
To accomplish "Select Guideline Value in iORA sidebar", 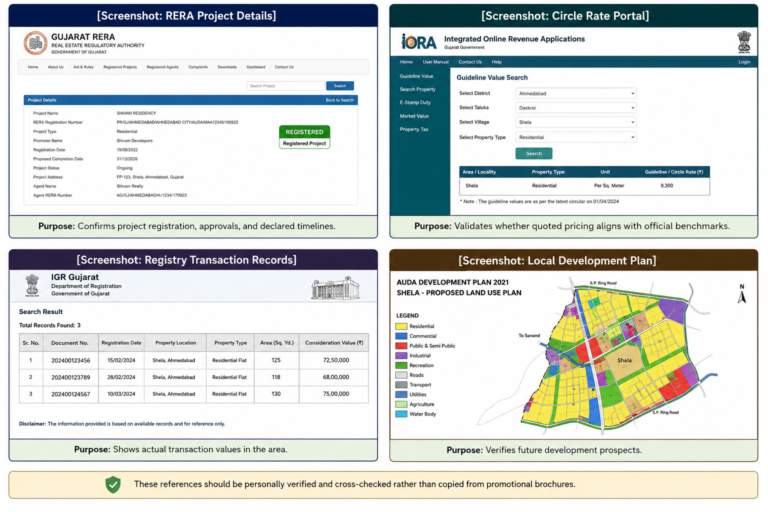I will point(416,76).
